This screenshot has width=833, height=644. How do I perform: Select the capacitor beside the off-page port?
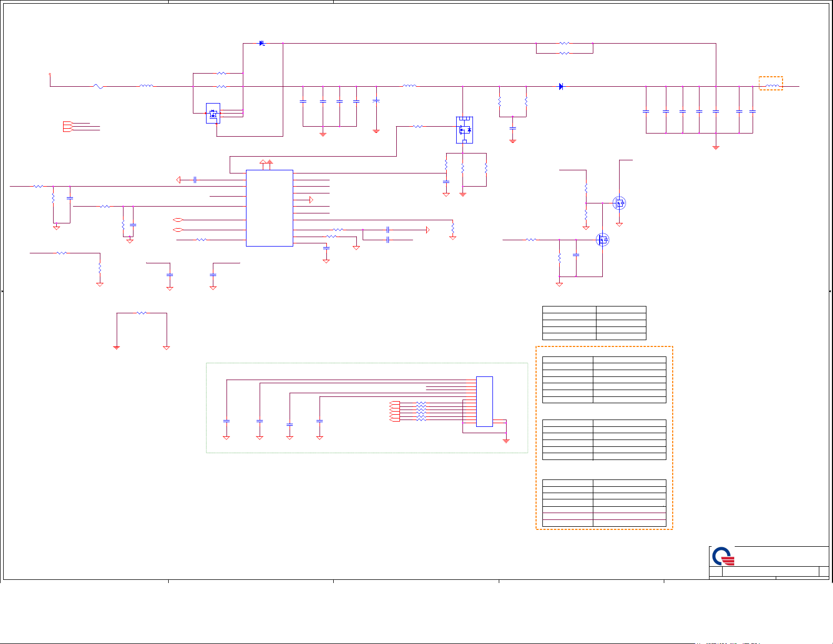coord(195,180)
